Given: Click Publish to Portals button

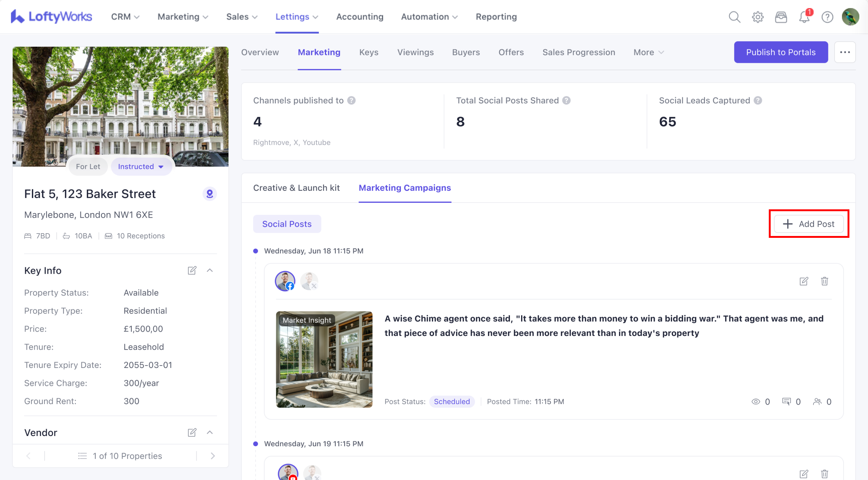Looking at the screenshot, I should click(x=780, y=52).
